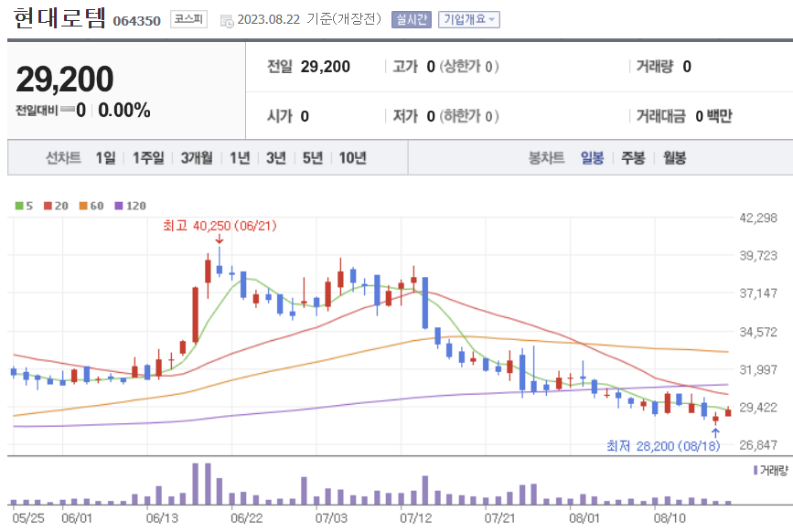Viewport: 793px width, 532px height.
Task: Click the 고가 0 (상한가 0) value
Action: (445, 67)
